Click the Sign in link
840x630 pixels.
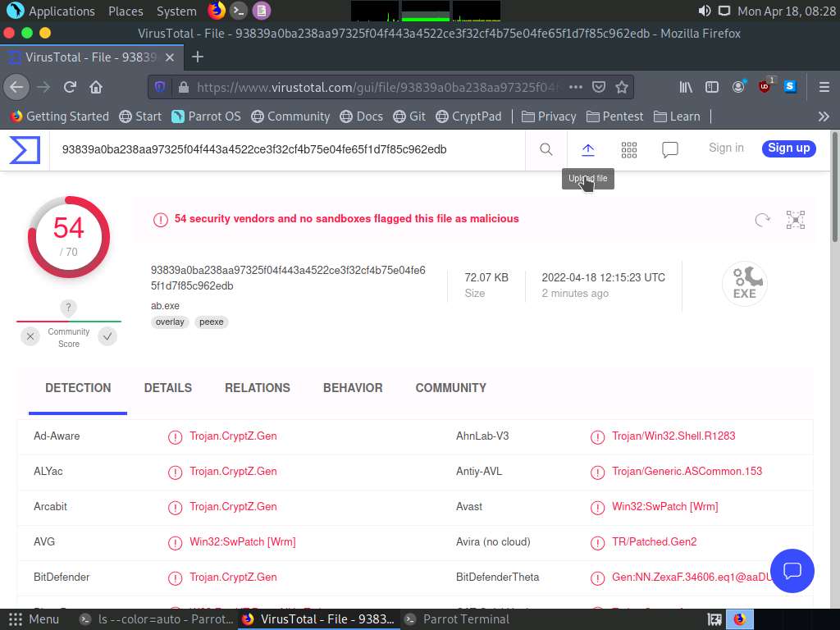tap(726, 148)
